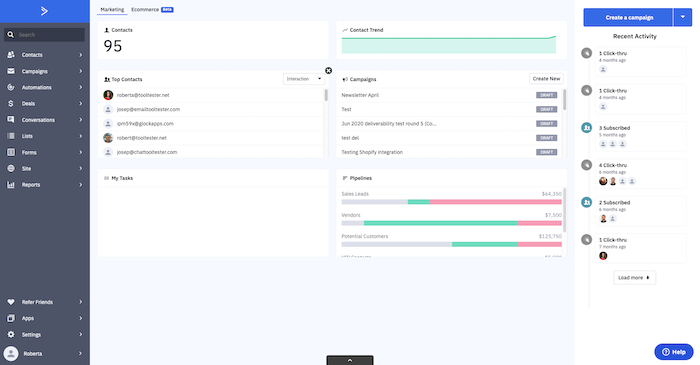Click the Refer Friends heart icon
The height and width of the screenshot is (365, 700).
[11, 302]
